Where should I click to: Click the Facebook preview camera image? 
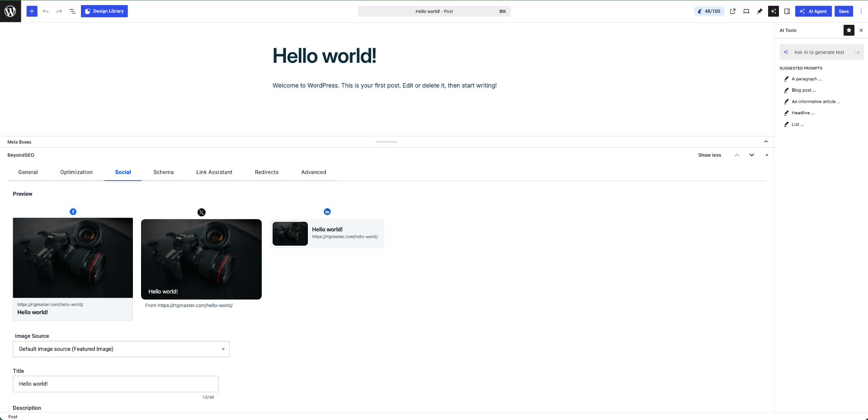[73, 258]
